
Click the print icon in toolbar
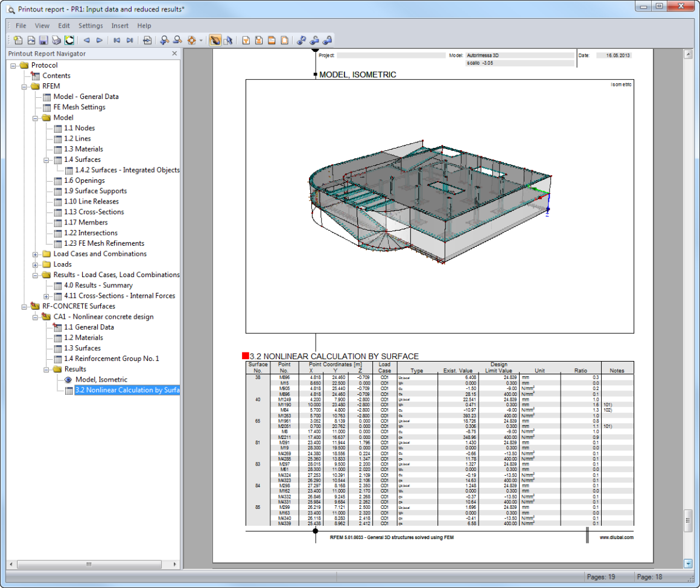click(x=56, y=40)
